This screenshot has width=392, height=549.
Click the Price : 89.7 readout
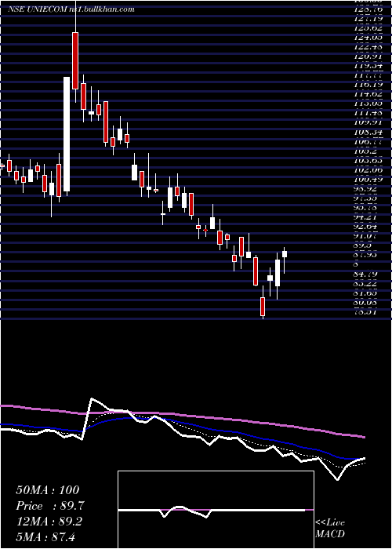(x=50, y=506)
